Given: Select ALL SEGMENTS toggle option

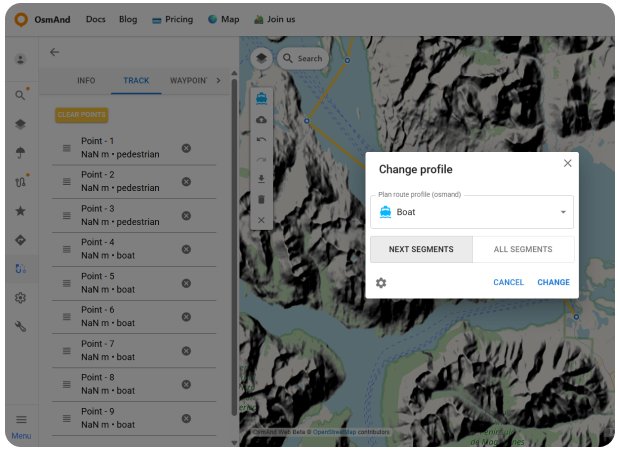Looking at the screenshot, I should click(x=523, y=249).
